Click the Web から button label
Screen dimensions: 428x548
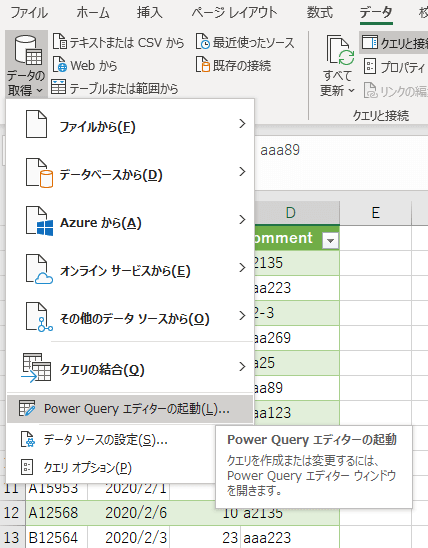94,65
